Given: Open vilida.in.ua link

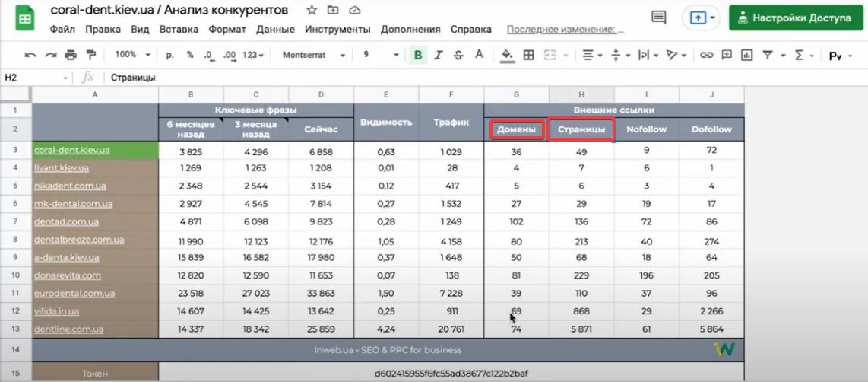Looking at the screenshot, I should tap(56, 311).
